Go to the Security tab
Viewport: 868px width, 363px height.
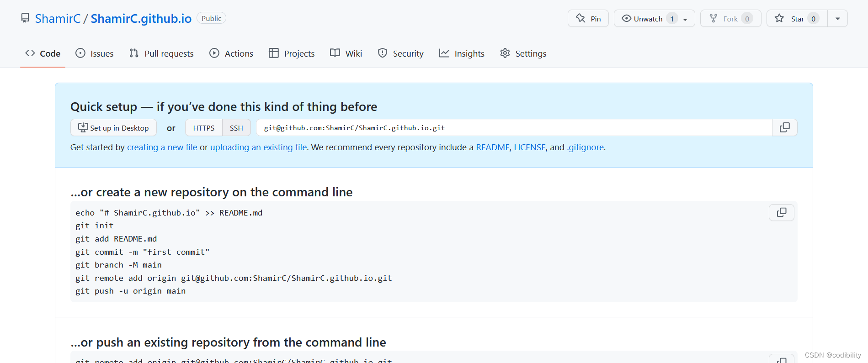[401, 53]
